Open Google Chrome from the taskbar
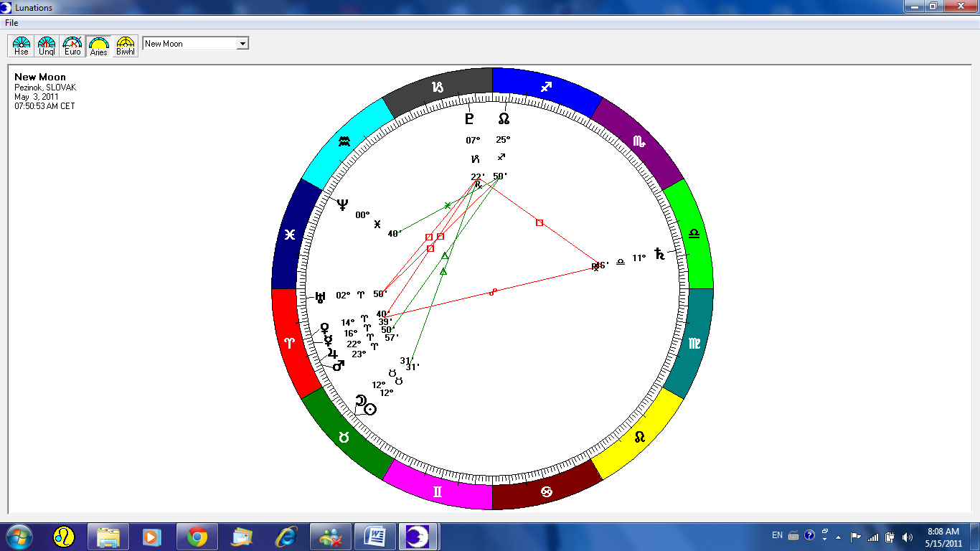980x551 pixels. click(x=197, y=537)
